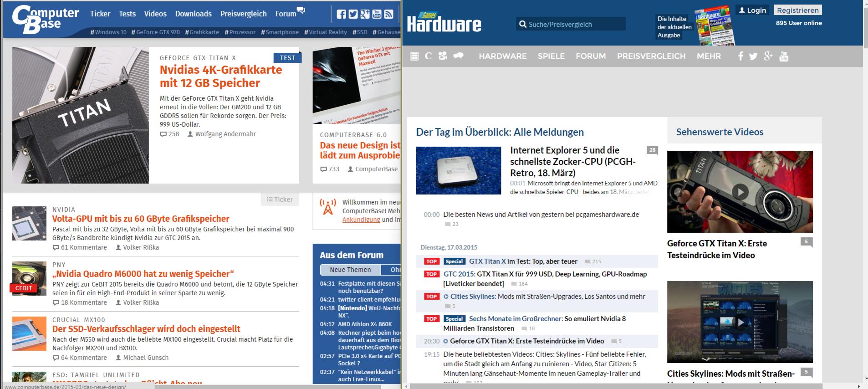The width and height of the screenshot is (868, 389).
Task: Open 'AMD Athlon X4 860K' forum thread
Action: [x=365, y=324]
